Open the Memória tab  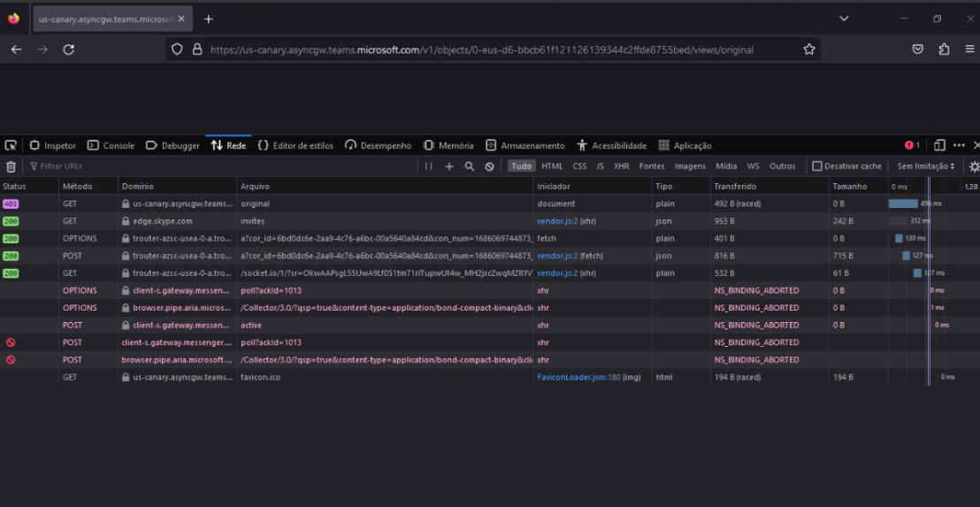click(448, 145)
